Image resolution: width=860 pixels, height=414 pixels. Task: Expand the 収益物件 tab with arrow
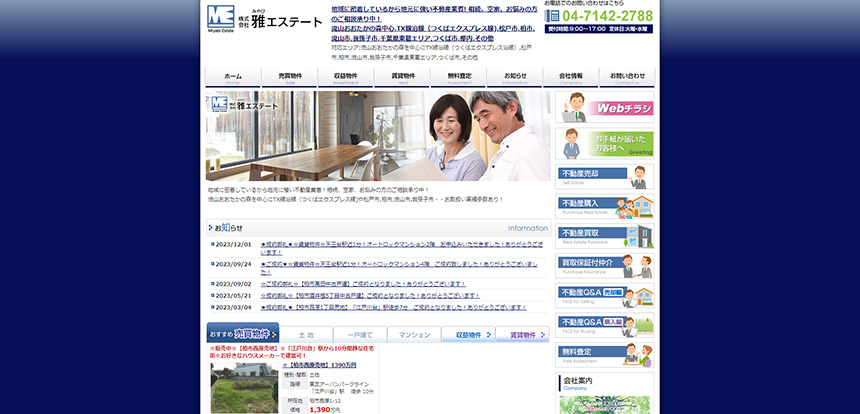(468, 335)
